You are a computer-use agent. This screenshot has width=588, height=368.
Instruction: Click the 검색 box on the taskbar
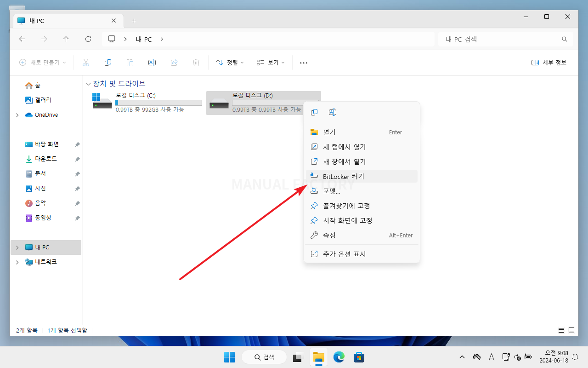point(265,357)
